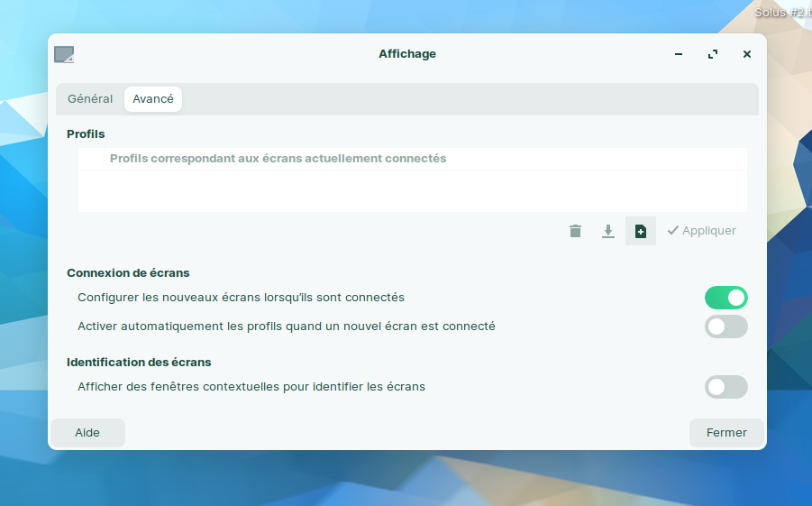Click the checkmark beside Appliquer
The height and width of the screenshot is (506, 812).
(672, 231)
